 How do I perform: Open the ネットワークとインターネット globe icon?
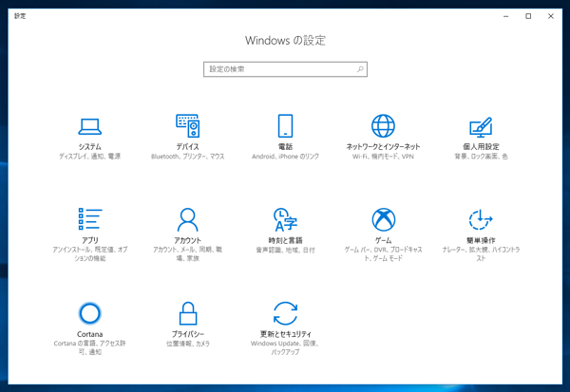[383, 125]
